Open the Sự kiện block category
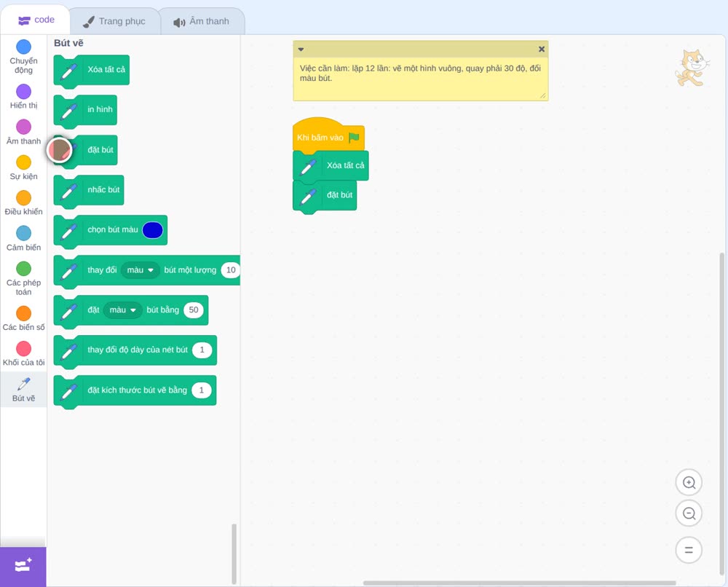Image resolution: width=728 pixels, height=587 pixels. 23,168
